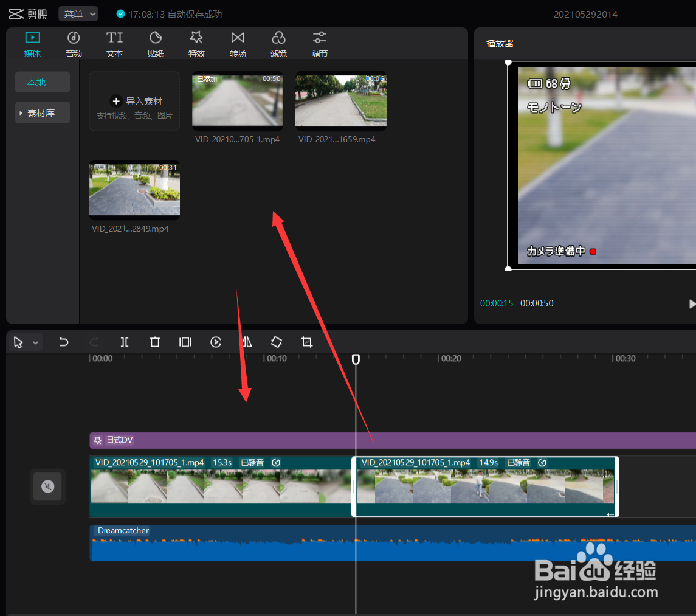Viewport: 696px width, 616px height.
Task: Delete the selected clip
Action: [x=155, y=342]
